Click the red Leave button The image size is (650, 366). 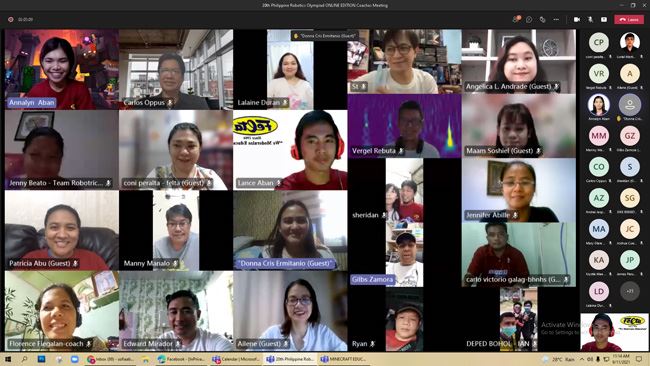629,19
